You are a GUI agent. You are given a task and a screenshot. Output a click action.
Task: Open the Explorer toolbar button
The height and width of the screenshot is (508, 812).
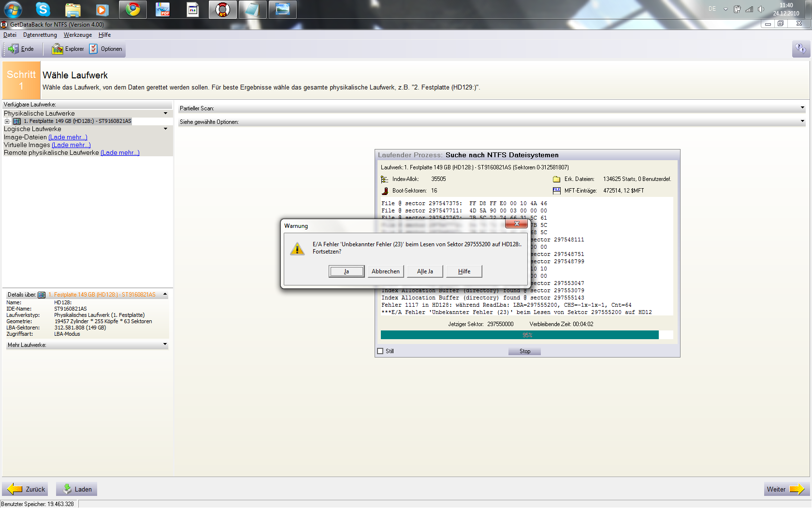point(68,49)
